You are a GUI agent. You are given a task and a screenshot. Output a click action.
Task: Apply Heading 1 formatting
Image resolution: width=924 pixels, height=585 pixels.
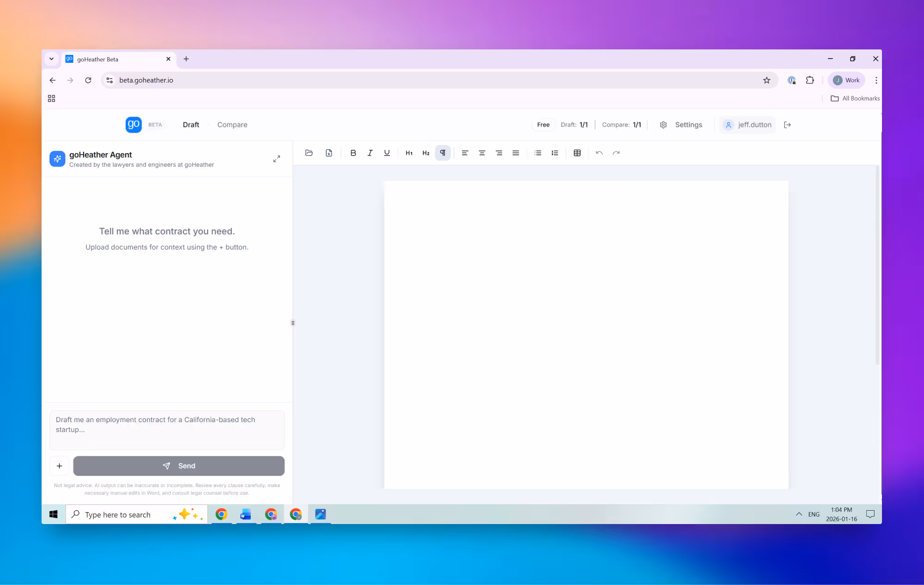pyautogui.click(x=408, y=153)
